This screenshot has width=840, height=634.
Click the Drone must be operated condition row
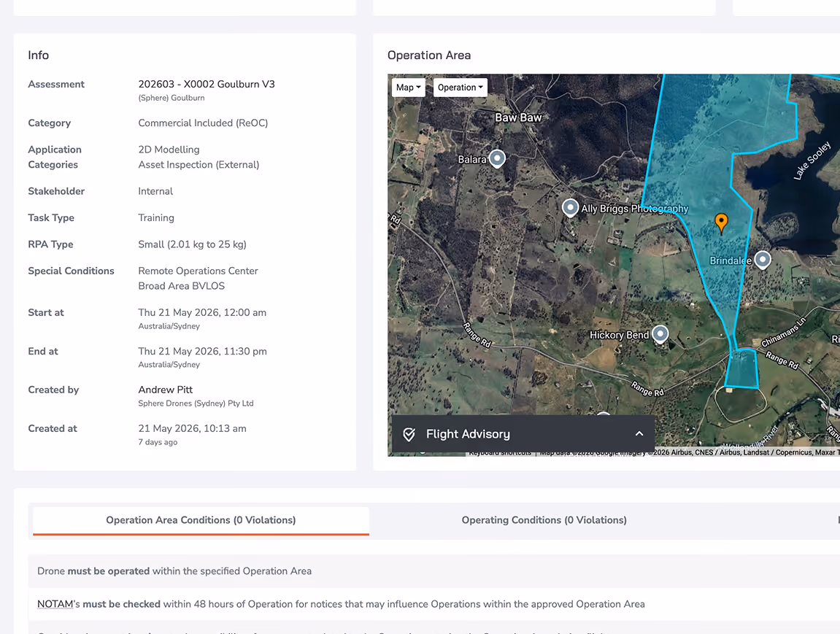pyautogui.click(x=434, y=571)
